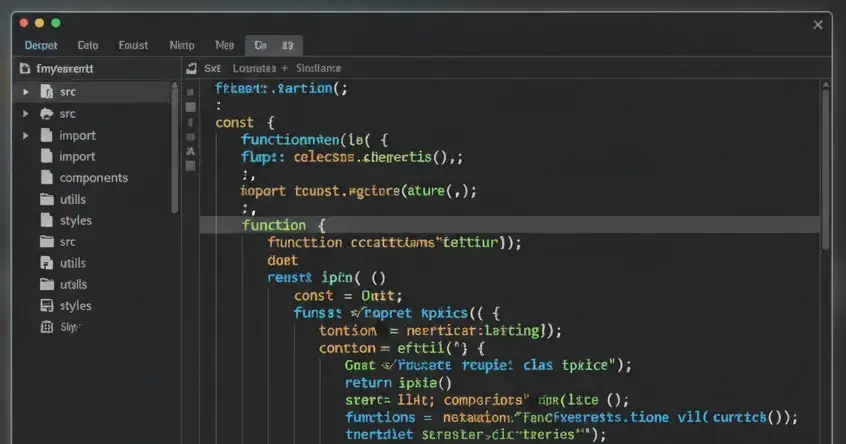Image resolution: width=846 pixels, height=444 pixels.
Task: Select the styles row with plain file icon
Action: 92,220
